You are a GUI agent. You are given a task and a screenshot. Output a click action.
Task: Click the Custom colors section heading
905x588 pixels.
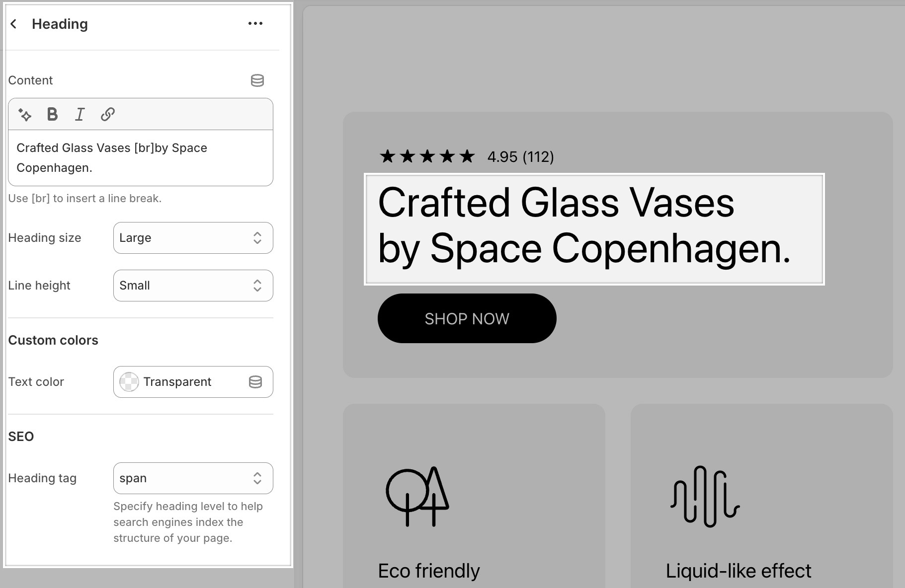[x=53, y=340]
